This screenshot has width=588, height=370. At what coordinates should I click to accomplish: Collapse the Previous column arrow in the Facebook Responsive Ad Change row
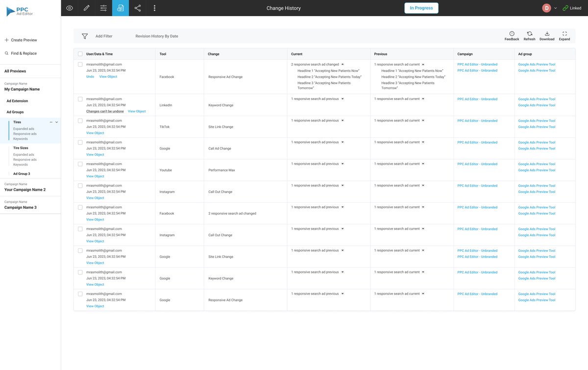(423, 64)
